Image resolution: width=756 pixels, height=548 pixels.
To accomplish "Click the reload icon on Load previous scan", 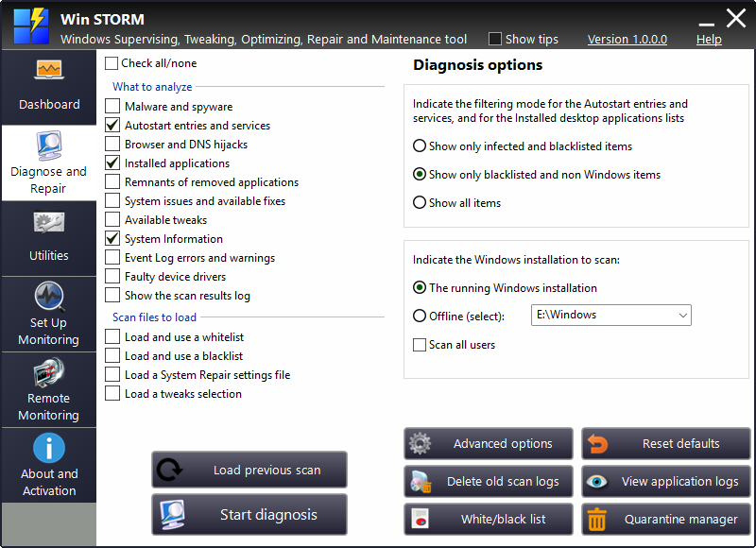I will coord(169,470).
